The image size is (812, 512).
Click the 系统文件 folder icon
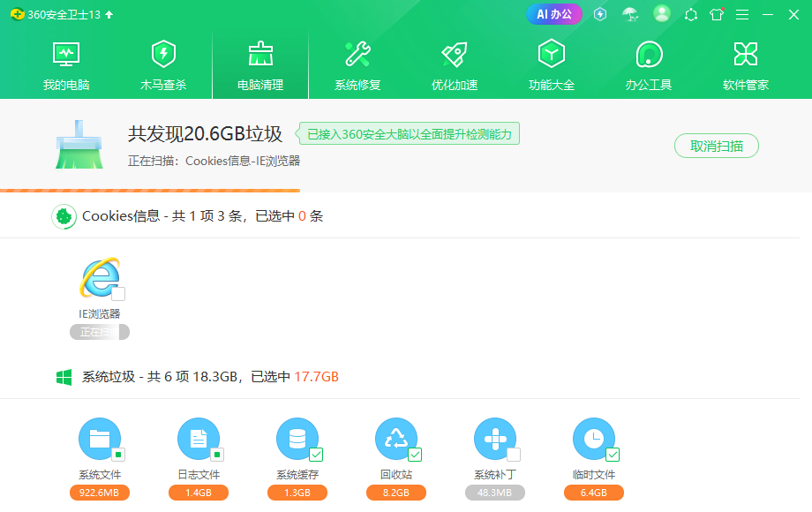(100, 439)
